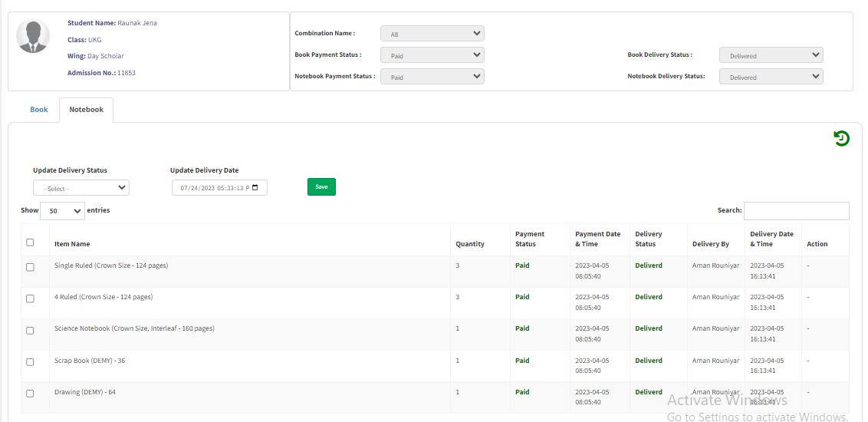Tick the select-all checkbox in table header

[31, 242]
